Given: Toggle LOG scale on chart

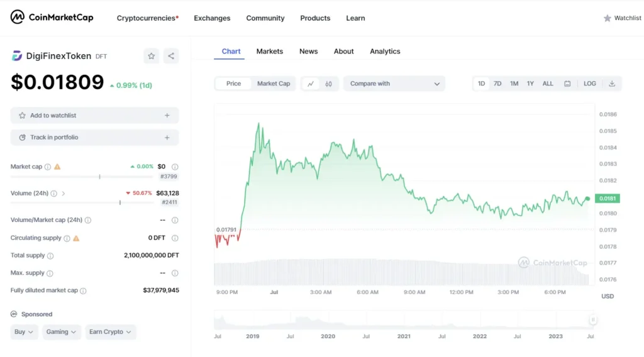Looking at the screenshot, I should tap(590, 84).
